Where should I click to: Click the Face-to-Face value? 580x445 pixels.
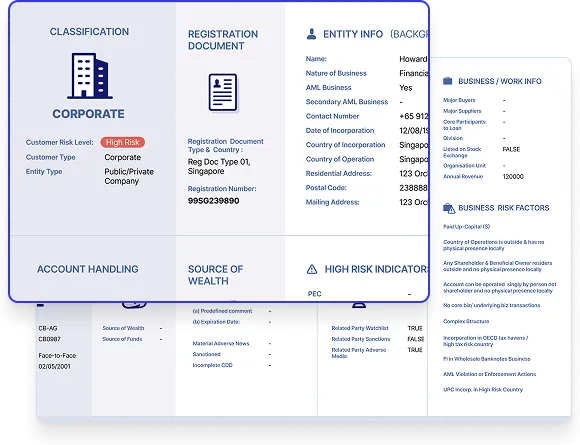click(57, 355)
